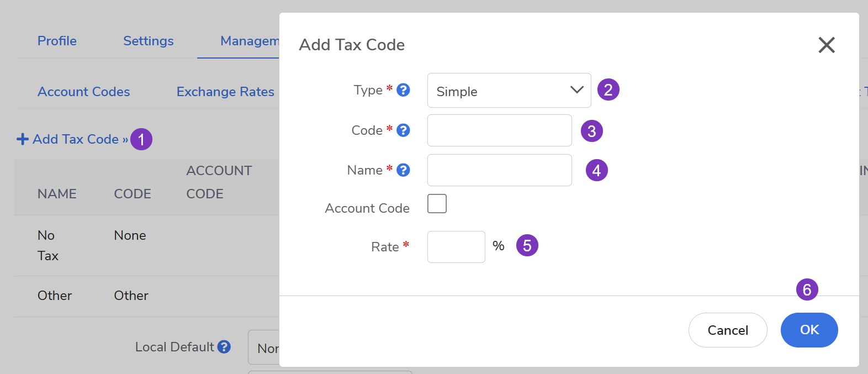The image size is (868, 374).
Task: Select the Management tab
Action: tap(250, 41)
